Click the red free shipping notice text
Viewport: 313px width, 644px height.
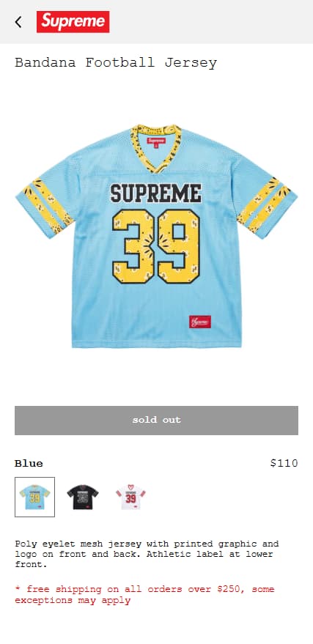coord(144,595)
